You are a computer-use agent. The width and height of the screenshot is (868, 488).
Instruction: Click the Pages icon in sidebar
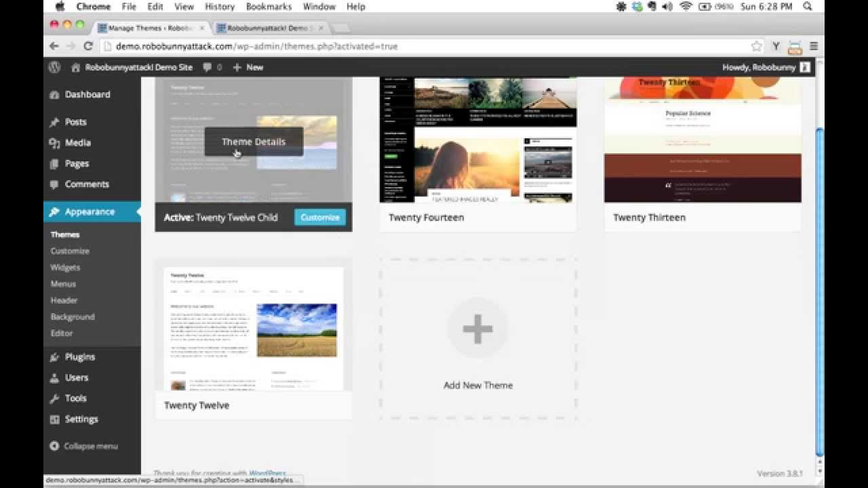tap(55, 163)
